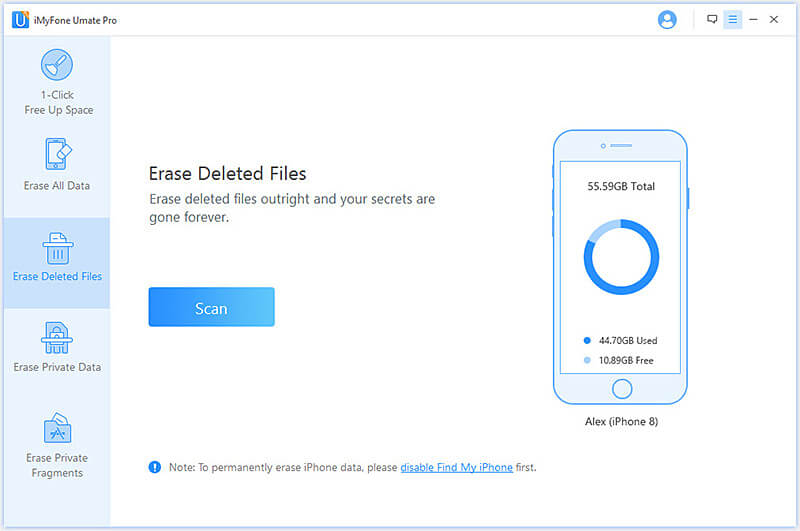
Task: Select the Erase Deleted Files tab label
Action: [57, 276]
